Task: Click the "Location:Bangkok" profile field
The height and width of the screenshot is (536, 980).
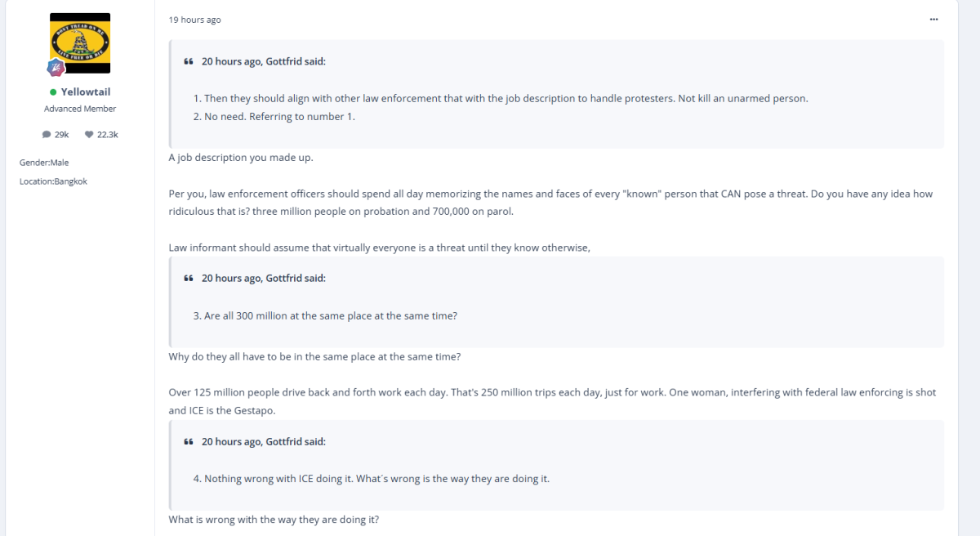Action: [x=53, y=181]
